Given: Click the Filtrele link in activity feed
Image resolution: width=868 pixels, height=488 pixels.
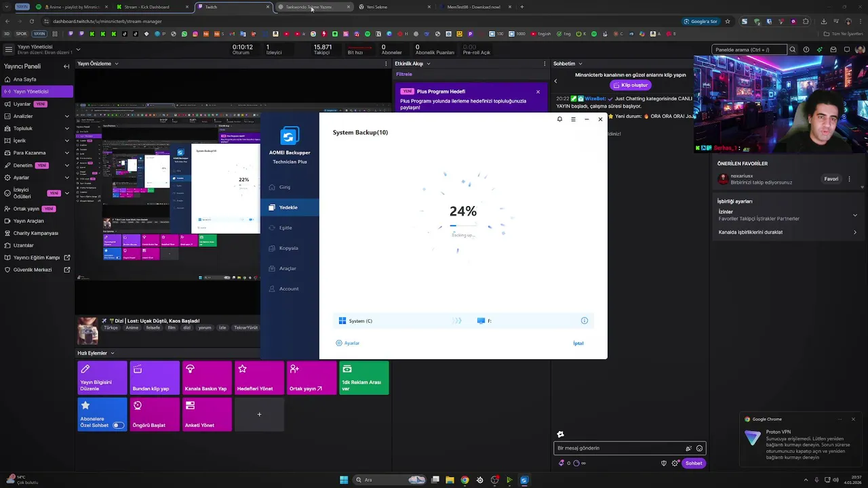Looking at the screenshot, I should pyautogui.click(x=404, y=74).
